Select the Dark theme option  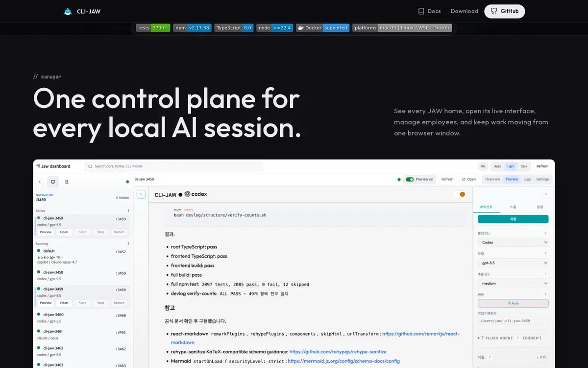pos(524,166)
